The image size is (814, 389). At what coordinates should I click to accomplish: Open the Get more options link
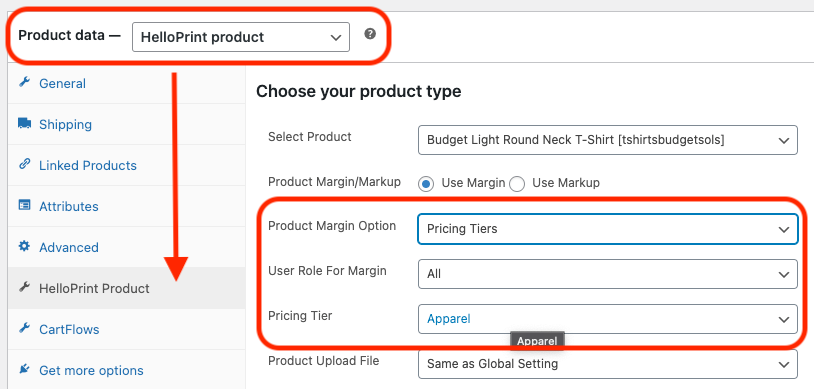coord(91,370)
